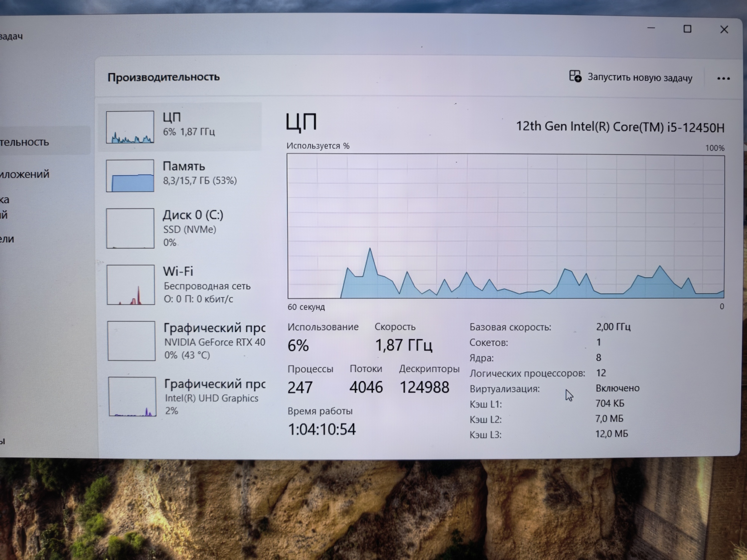Click the Кэш L2 value 7,0 МБ

point(610,419)
